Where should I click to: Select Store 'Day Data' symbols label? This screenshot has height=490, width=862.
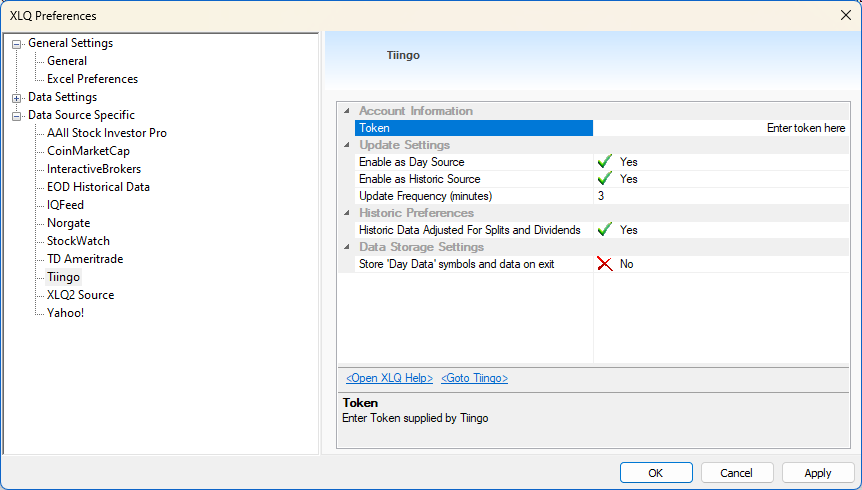point(456,264)
